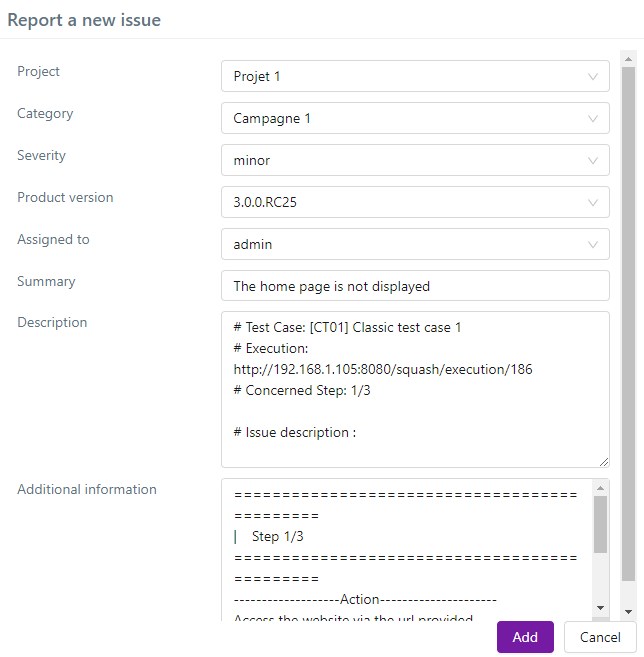Click the Additional information scrollbar thumb

(600, 524)
